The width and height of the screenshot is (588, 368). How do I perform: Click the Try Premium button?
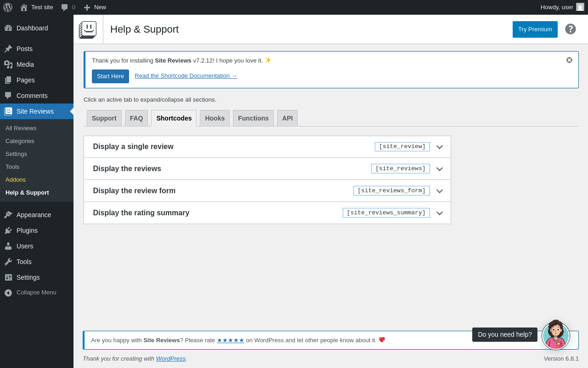535,29
